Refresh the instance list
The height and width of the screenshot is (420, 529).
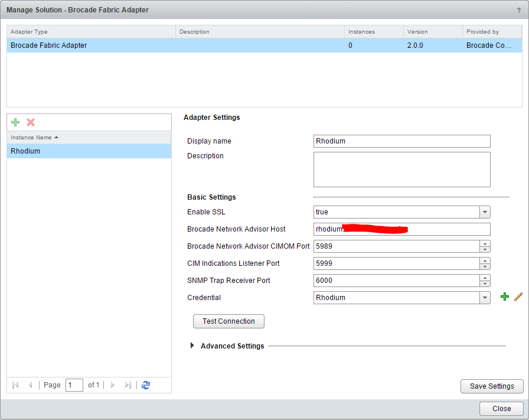coord(146,385)
